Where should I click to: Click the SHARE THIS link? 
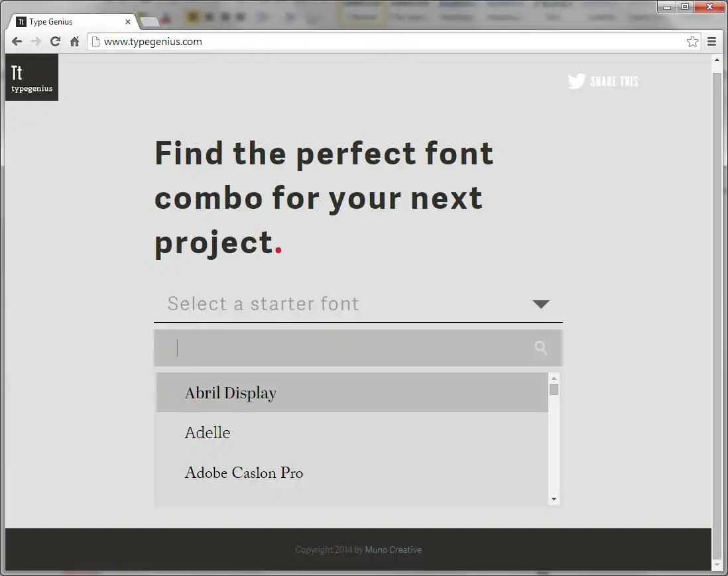pyautogui.click(x=614, y=82)
